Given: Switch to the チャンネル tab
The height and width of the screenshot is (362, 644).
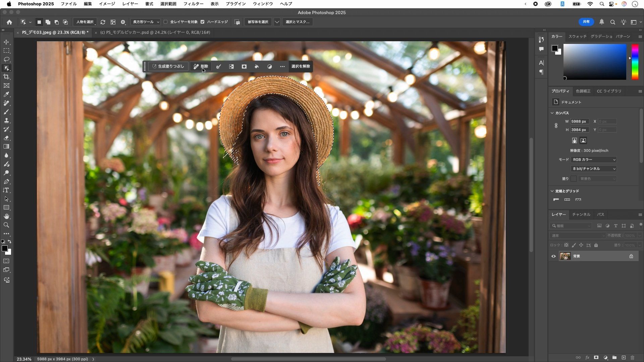Looking at the screenshot, I should coord(581,215).
